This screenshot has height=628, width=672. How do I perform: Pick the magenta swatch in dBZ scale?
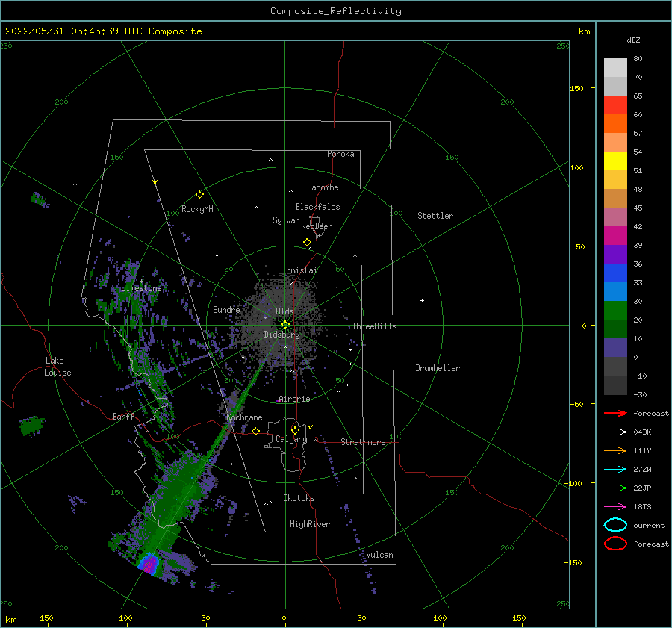coord(615,236)
